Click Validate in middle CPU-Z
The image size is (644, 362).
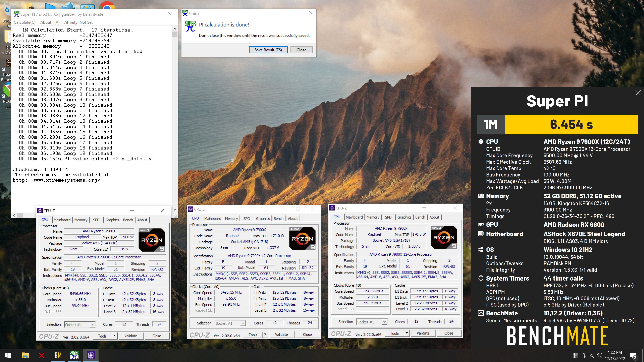point(282,335)
